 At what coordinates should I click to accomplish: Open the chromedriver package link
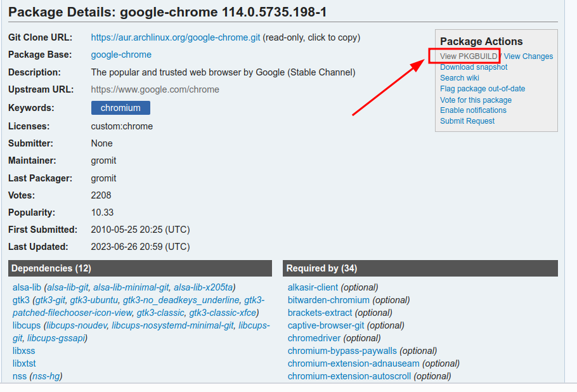click(x=314, y=338)
